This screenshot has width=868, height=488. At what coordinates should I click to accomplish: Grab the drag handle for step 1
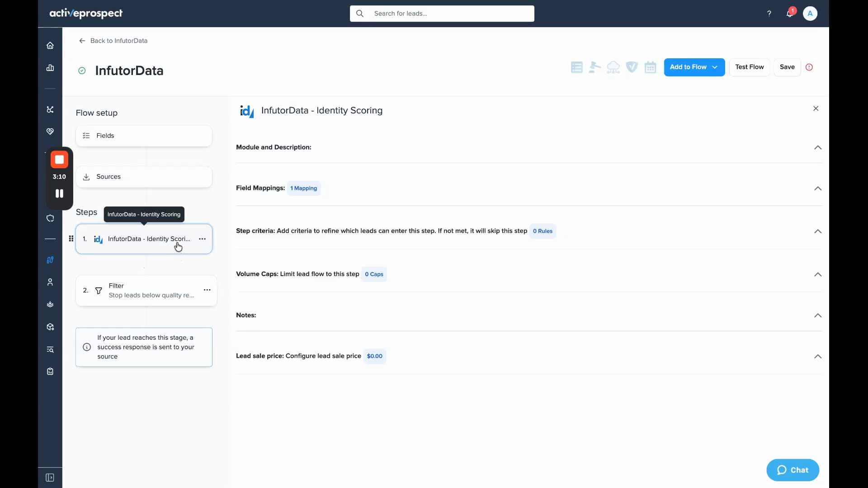click(71, 239)
